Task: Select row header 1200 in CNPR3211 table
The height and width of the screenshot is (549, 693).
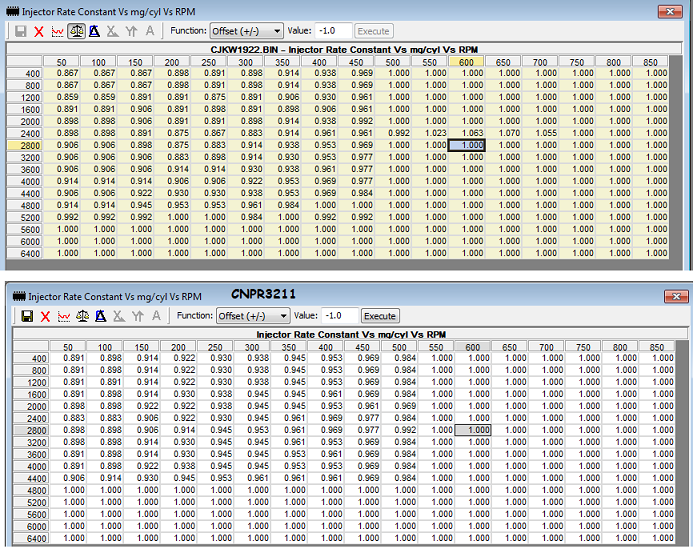Action: tap(31, 382)
